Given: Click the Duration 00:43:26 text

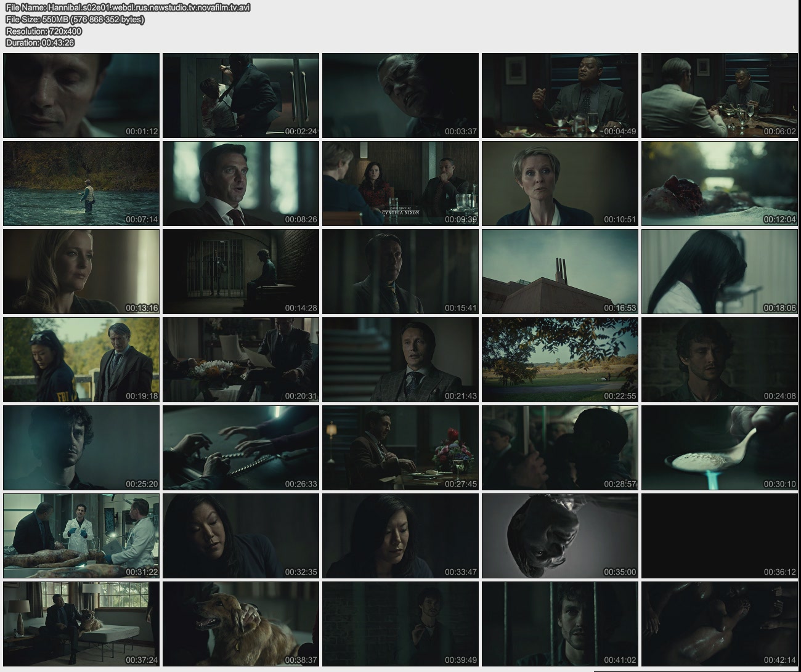Looking at the screenshot, I should 40,43.
